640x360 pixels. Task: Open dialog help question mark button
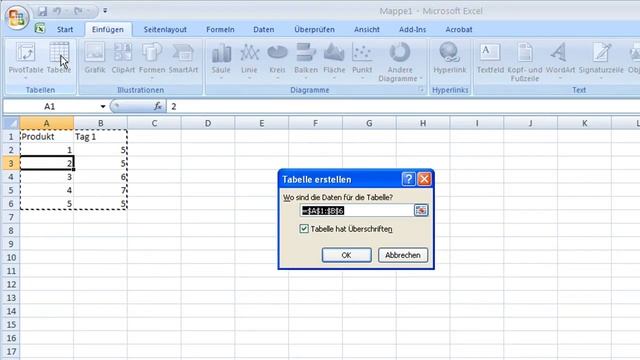pos(409,179)
